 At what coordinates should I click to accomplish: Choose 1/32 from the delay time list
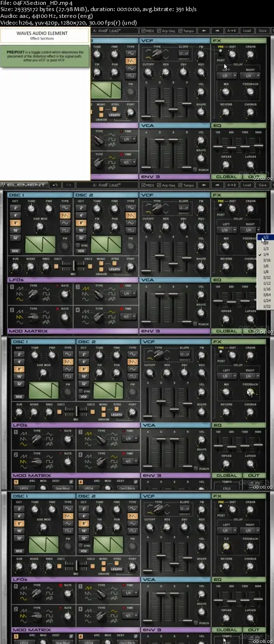coord(265,306)
